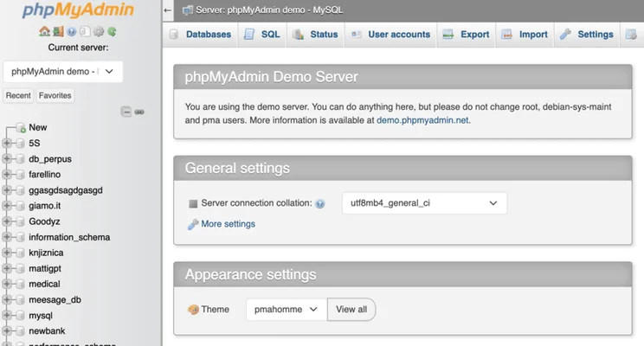644x346 pixels.
Task: Switch to the User accounts tab
Action: point(390,35)
